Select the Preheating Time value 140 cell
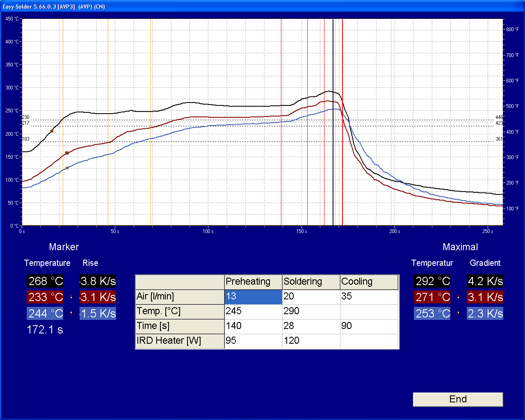 [x=253, y=326]
